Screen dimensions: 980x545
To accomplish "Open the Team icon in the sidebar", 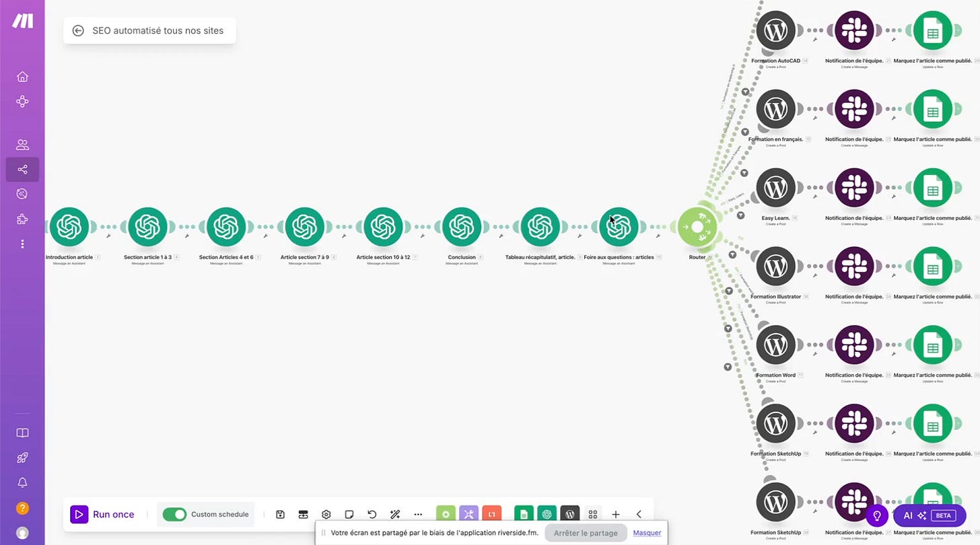I will [x=22, y=145].
